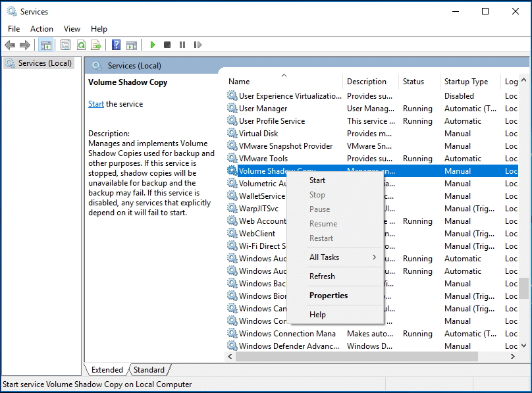
Task: Click the Start service hyperlink
Action: (95, 103)
